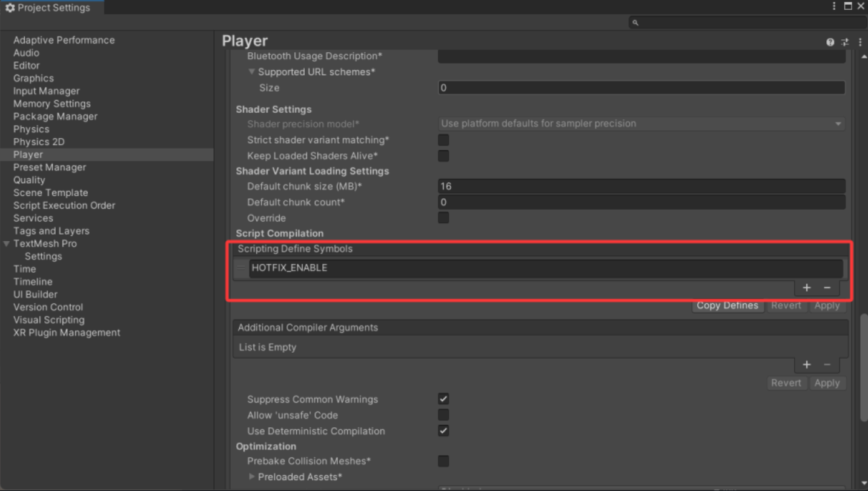The image size is (868, 491).
Task: Open the Player panel three-dot menu
Action: click(860, 42)
